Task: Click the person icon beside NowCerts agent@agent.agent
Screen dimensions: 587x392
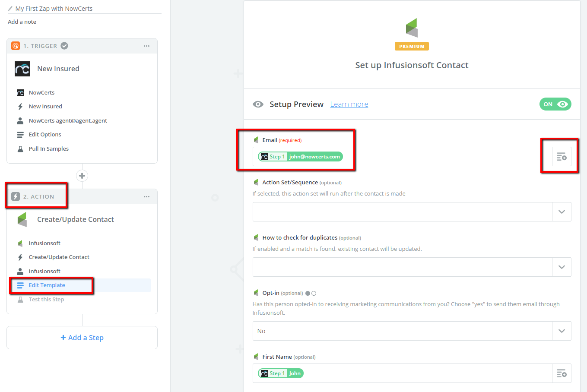Action: pos(20,120)
